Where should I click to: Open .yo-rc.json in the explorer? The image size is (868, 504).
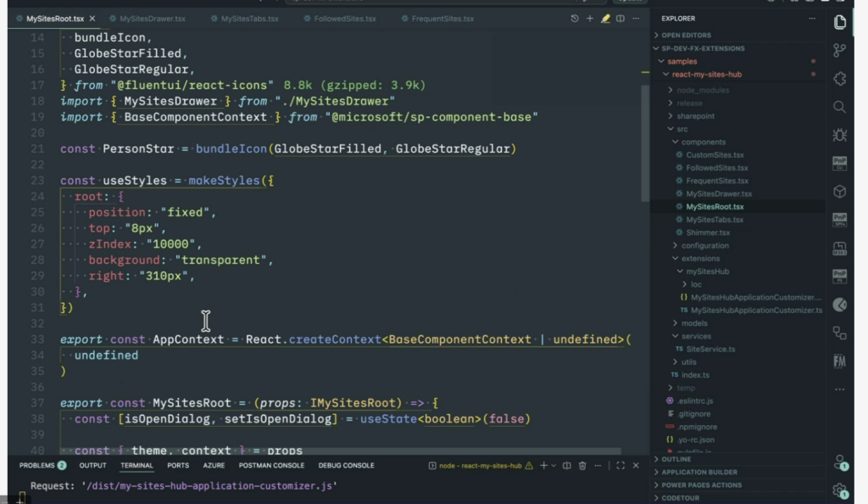[695, 440]
